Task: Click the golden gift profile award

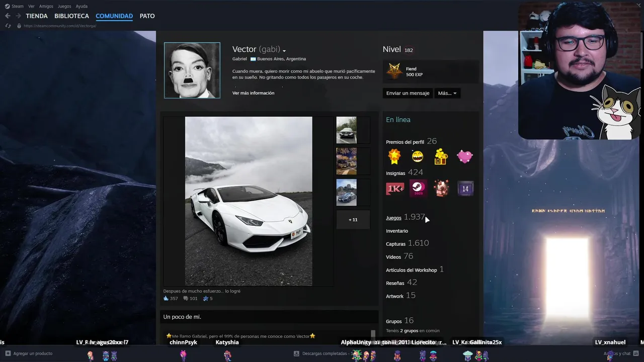Action: point(441,156)
